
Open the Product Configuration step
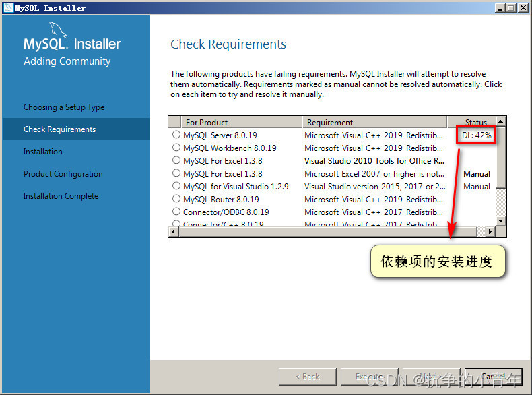tap(63, 173)
